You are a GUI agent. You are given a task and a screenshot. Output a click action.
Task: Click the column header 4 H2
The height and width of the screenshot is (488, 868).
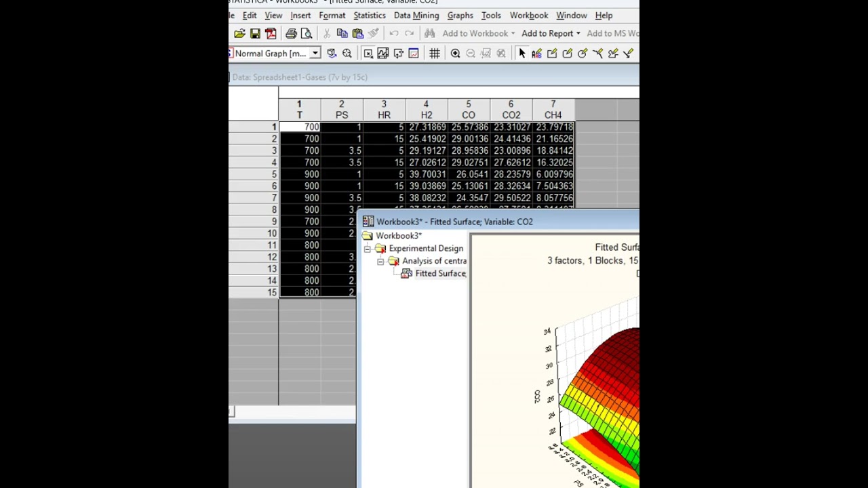426,110
